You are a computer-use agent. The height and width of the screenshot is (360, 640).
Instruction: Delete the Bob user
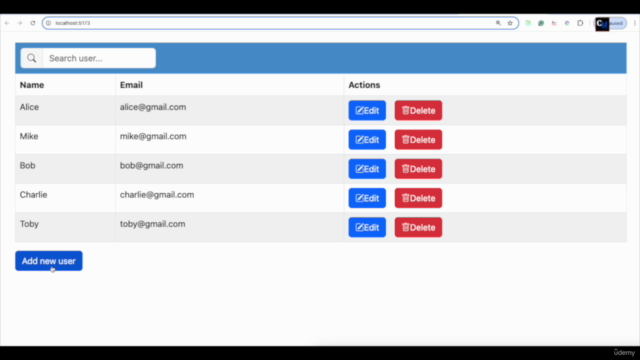(418, 169)
